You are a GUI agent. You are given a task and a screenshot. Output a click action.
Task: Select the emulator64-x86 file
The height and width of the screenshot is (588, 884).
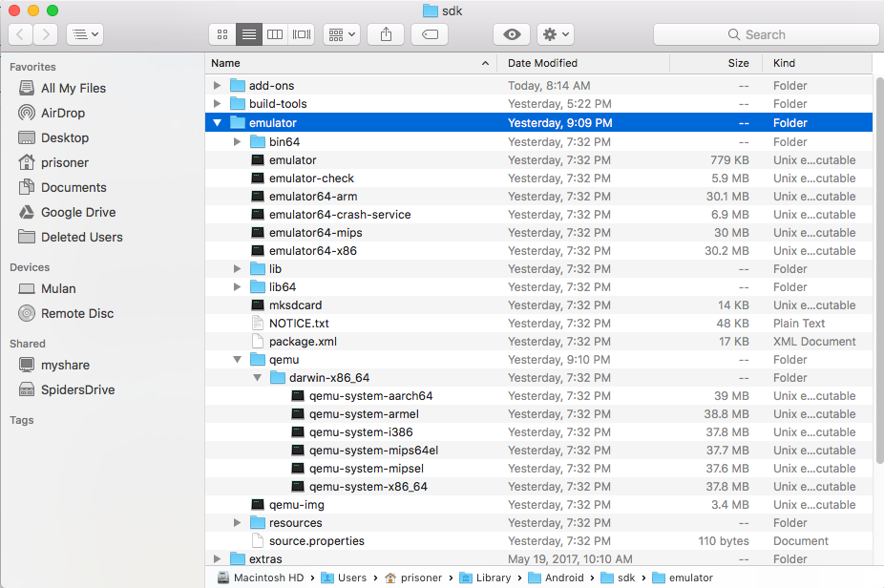point(538,251)
